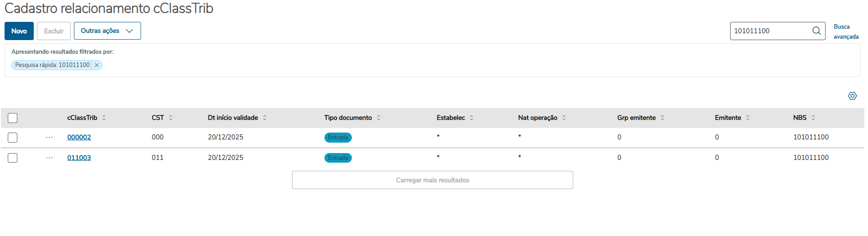Sort by Nat operação column
The height and width of the screenshot is (236, 868).
(564, 118)
